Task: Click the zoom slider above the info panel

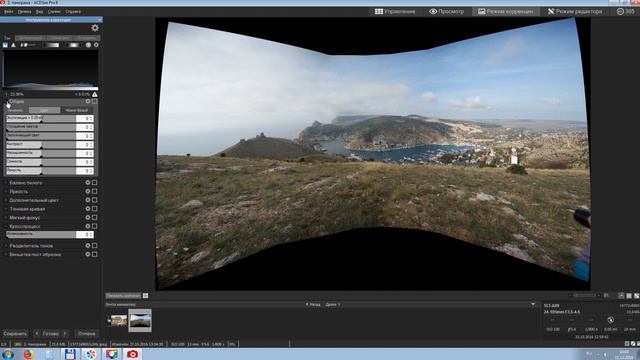Action: (x=585, y=296)
